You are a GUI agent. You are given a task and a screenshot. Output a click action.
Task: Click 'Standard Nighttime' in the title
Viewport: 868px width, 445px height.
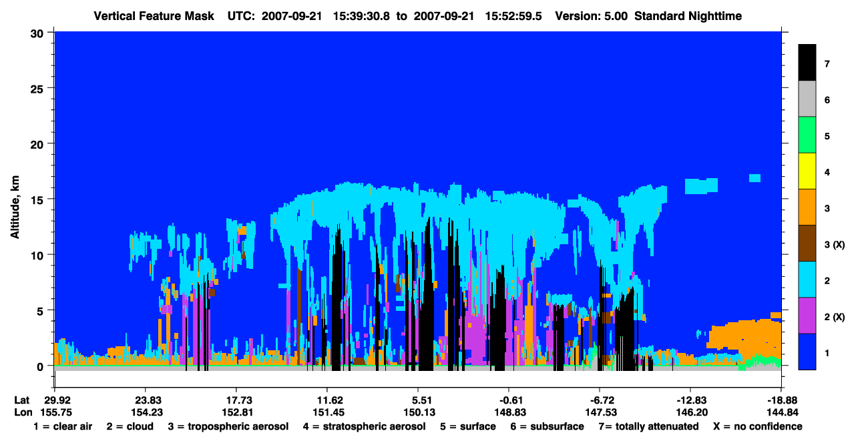[689, 15]
